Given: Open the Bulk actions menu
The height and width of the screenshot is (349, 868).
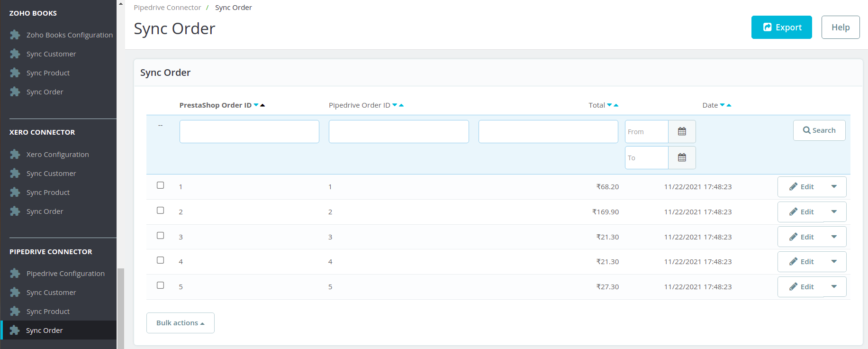Looking at the screenshot, I should click(x=181, y=323).
